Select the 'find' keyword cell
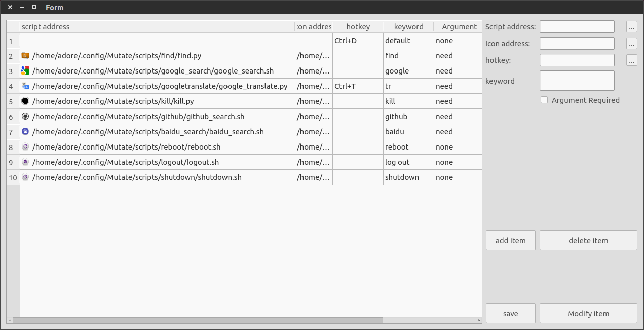 pos(408,56)
